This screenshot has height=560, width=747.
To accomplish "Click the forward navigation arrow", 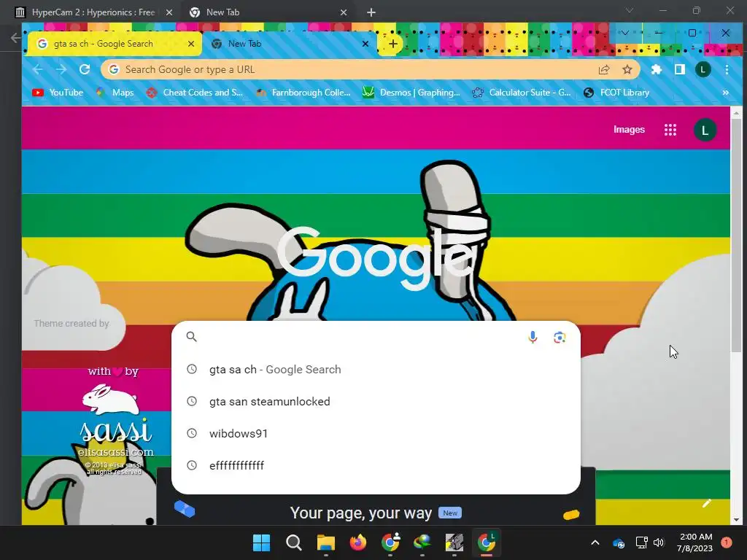I will (x=61, y=69).
